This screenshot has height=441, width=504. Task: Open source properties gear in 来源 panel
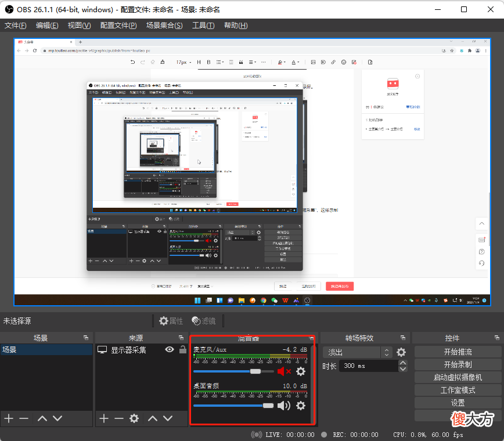click(x=134, y=418)
